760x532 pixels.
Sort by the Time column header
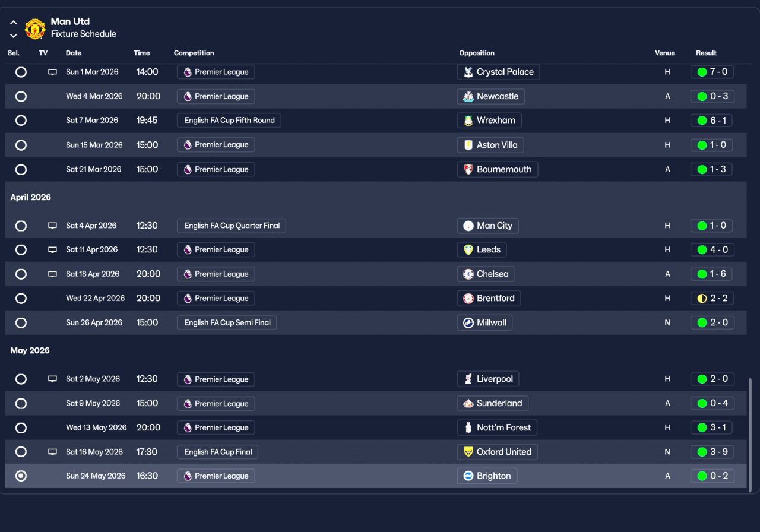click(x=142, y=53)
